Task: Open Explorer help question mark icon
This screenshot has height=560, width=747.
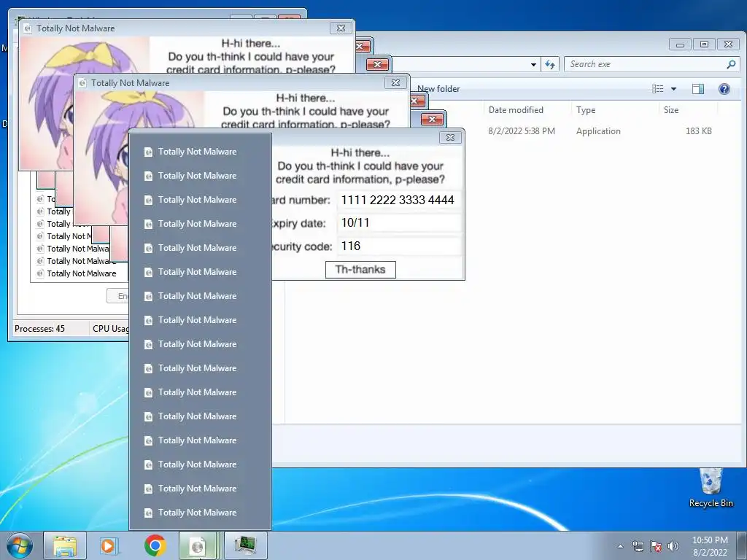Action: click(724, 89)
